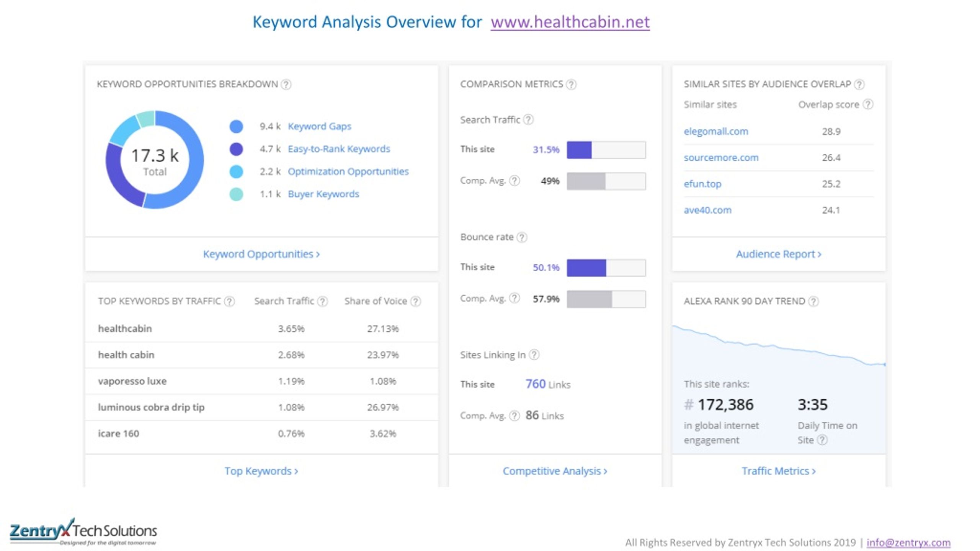Image resolution: width=980 pixels, height=551 pixels.
Task: Open the Audience Report link
Action: coord(779,254)
